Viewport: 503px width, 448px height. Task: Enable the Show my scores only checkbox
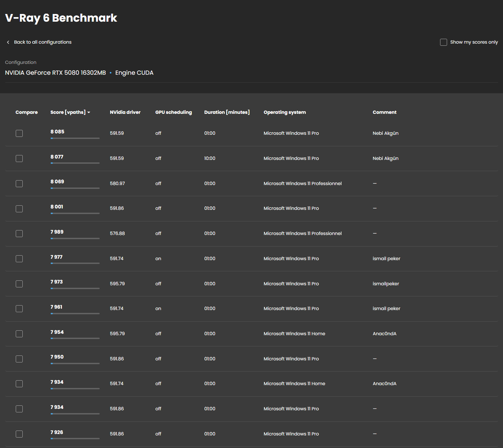tap(444, 42)
